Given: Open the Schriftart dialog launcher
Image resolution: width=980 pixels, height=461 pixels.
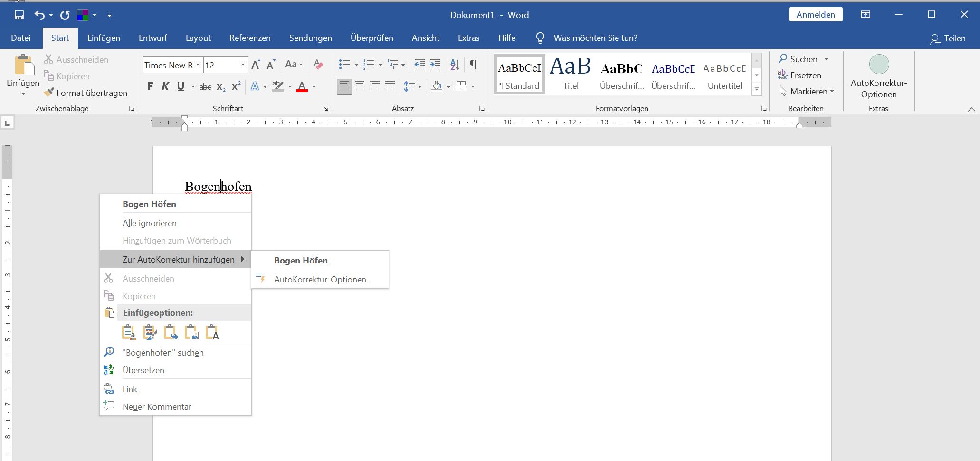Looking at the screenshot, I should (x=325, y=109).
